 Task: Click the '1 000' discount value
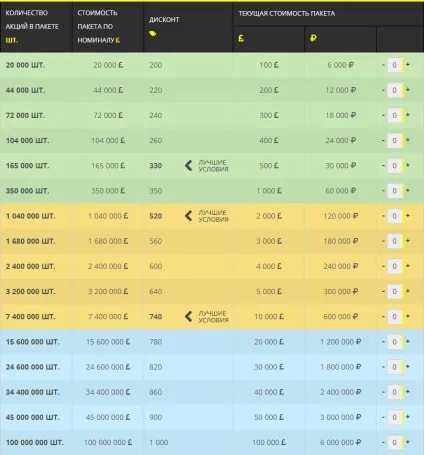pos(159,442)
